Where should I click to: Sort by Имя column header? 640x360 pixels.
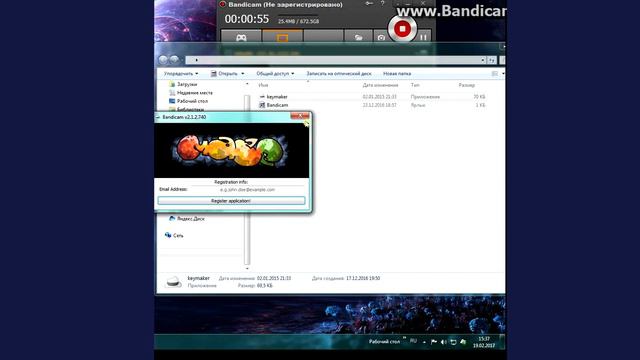tap(263, 85)
